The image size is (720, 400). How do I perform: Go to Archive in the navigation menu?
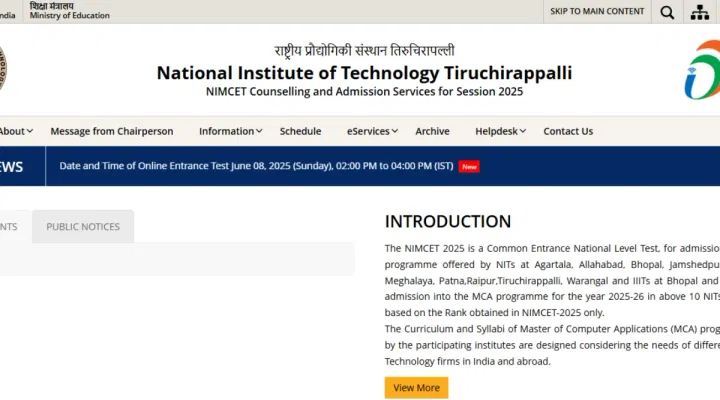tap(432, 131)
